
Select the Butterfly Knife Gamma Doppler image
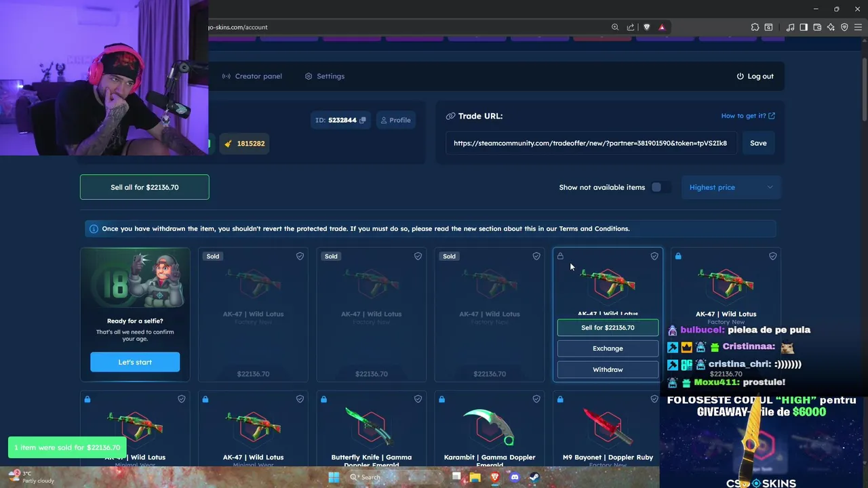[x=371, y=427]
